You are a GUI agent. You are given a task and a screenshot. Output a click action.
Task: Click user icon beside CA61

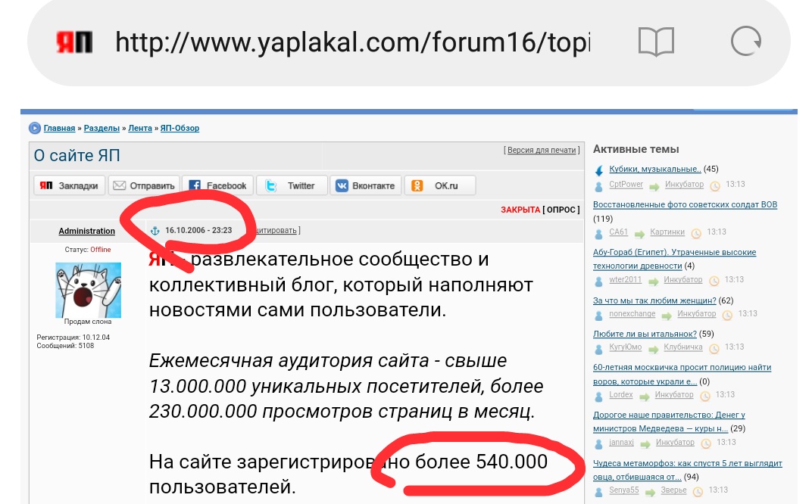click(598, 234)
